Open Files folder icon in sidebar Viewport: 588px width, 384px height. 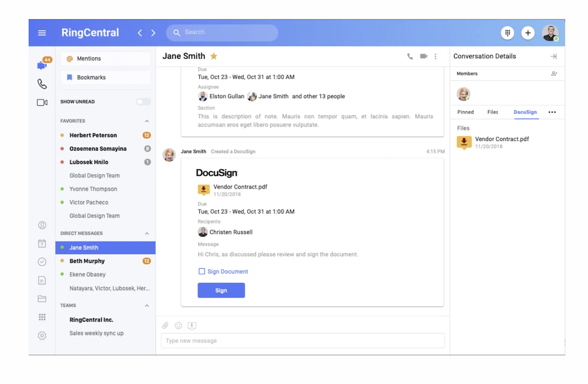click(x=42, y=299)
